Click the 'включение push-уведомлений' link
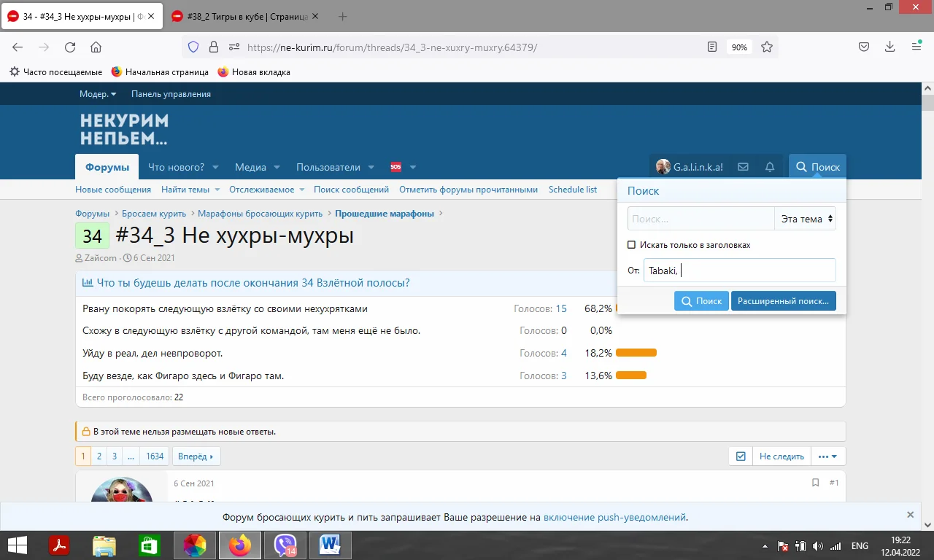 point(614,517)
